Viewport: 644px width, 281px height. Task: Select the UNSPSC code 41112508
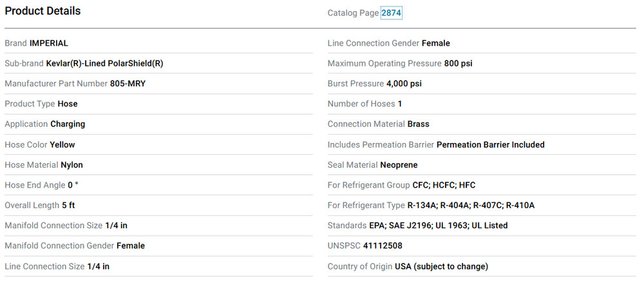383,246
